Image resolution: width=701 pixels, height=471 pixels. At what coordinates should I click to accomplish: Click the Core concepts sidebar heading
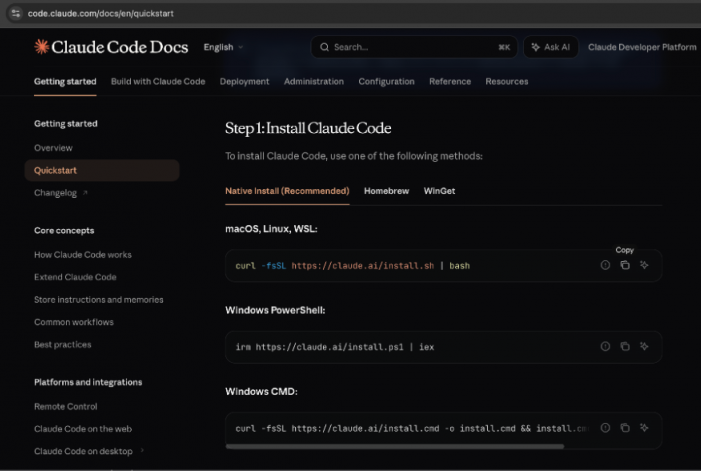click(x=64, y=231)
